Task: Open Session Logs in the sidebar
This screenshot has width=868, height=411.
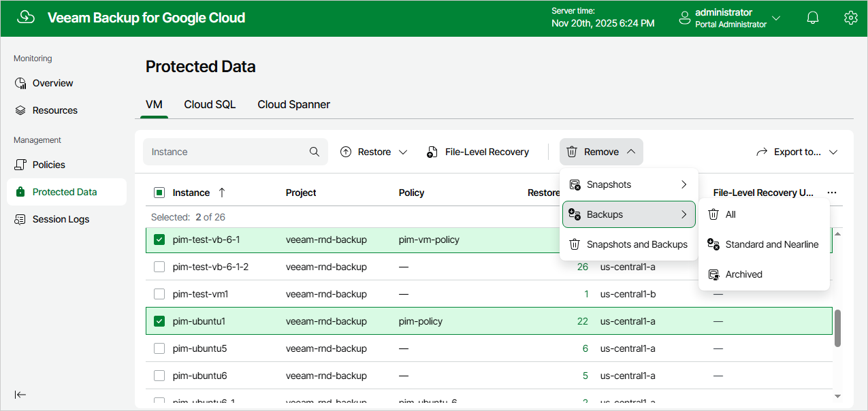Action: 61,219
